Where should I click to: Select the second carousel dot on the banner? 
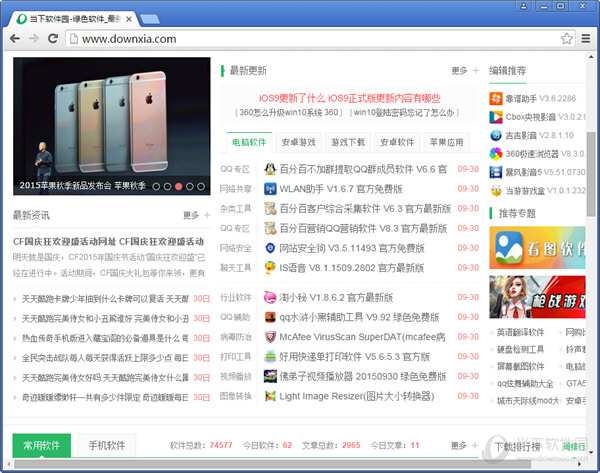167,186
